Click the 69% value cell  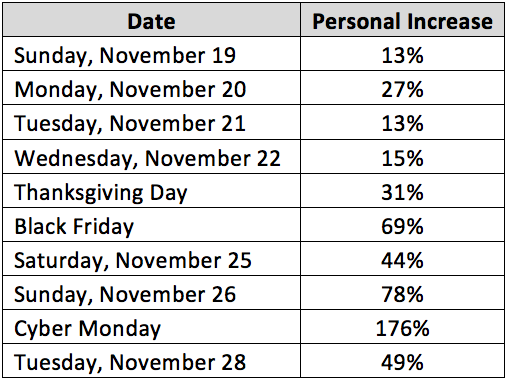click(402, 225)
